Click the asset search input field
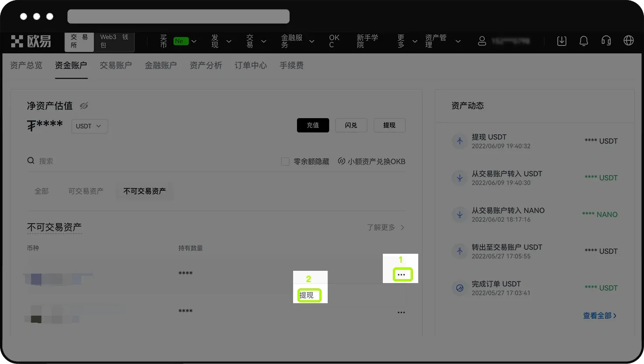 pos(66,161)
